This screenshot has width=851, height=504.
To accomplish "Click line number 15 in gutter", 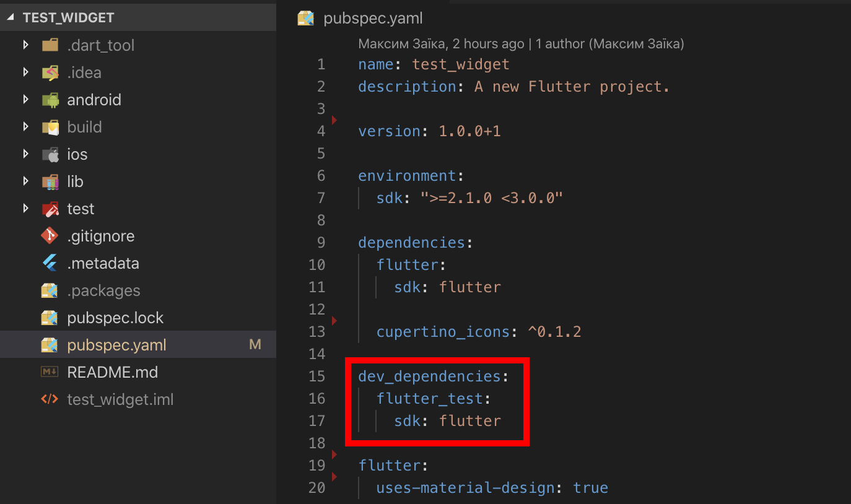I will [316, 376].
